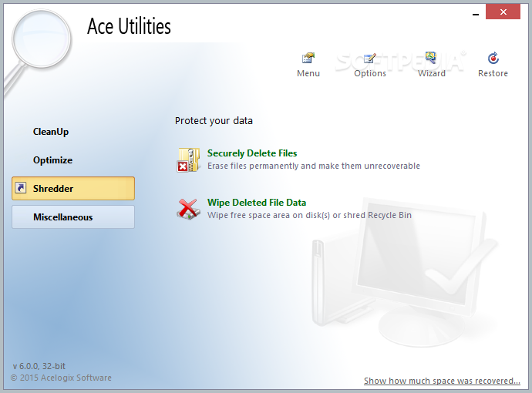Select the Shredder category
This screenshot has width=532, height=393.
pos(73,188)
